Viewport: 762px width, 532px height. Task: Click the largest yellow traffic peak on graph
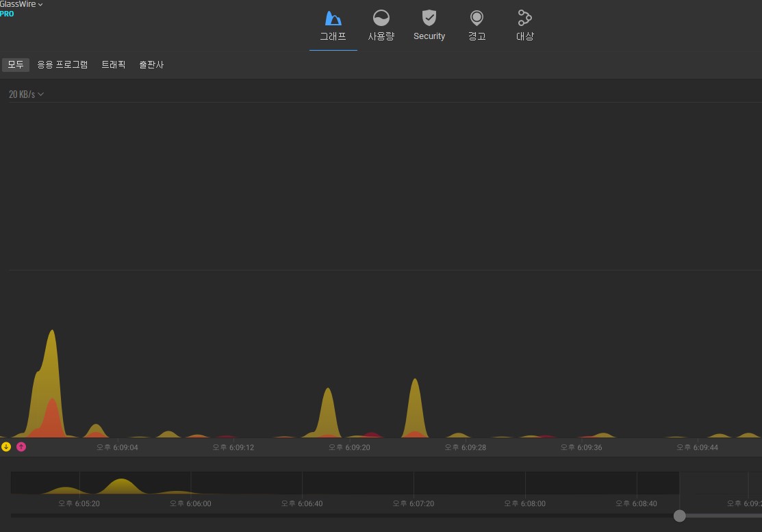51,384
